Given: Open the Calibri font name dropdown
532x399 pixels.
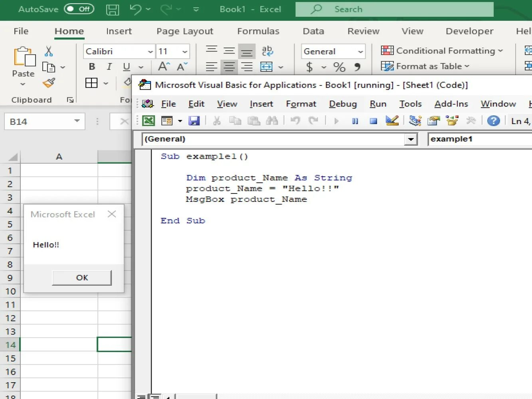Looking at the screenshot, I should point(150,51).
